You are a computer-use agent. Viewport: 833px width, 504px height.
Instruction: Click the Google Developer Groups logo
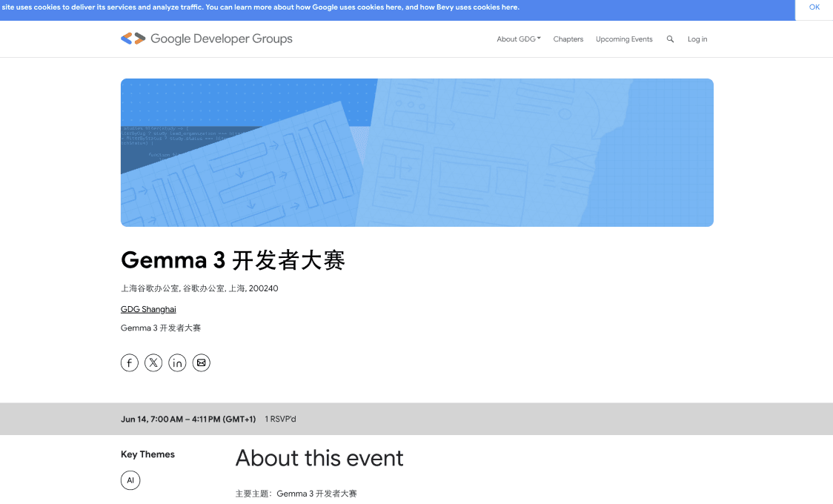(x=206, y=39)
